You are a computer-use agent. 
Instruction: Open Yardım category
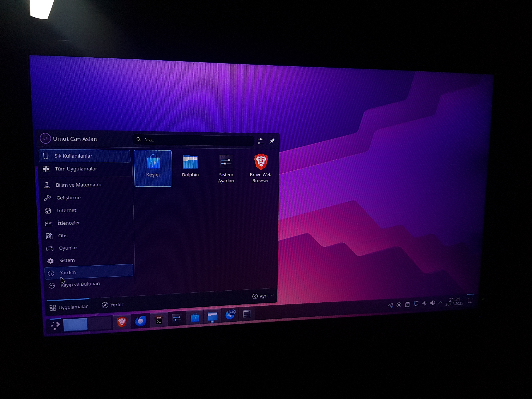pos(89,272)
